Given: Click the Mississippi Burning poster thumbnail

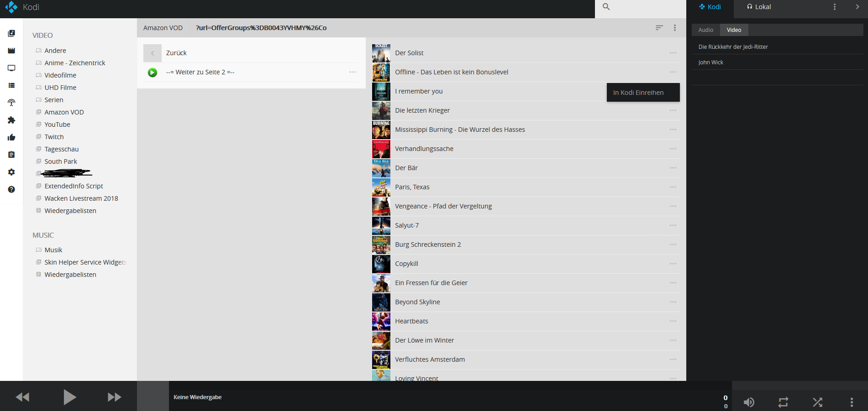Looking at the screenshot, I should point(381,130).
